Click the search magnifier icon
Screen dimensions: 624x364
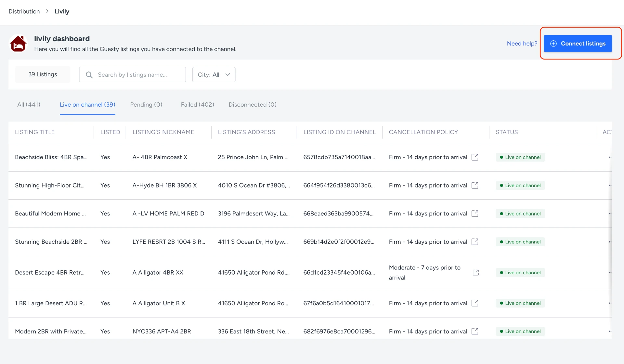pos(89,75)
